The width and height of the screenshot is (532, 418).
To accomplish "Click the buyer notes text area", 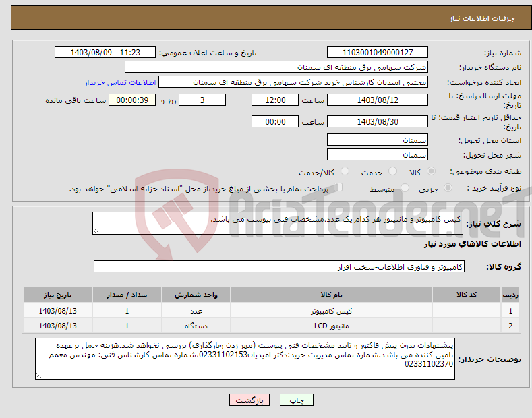I will (x=245, y=359).
